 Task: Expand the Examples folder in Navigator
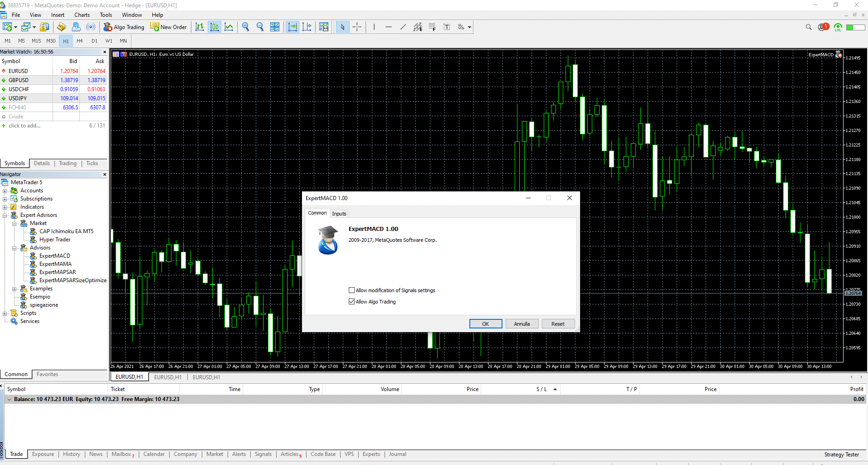click(15, 289)
